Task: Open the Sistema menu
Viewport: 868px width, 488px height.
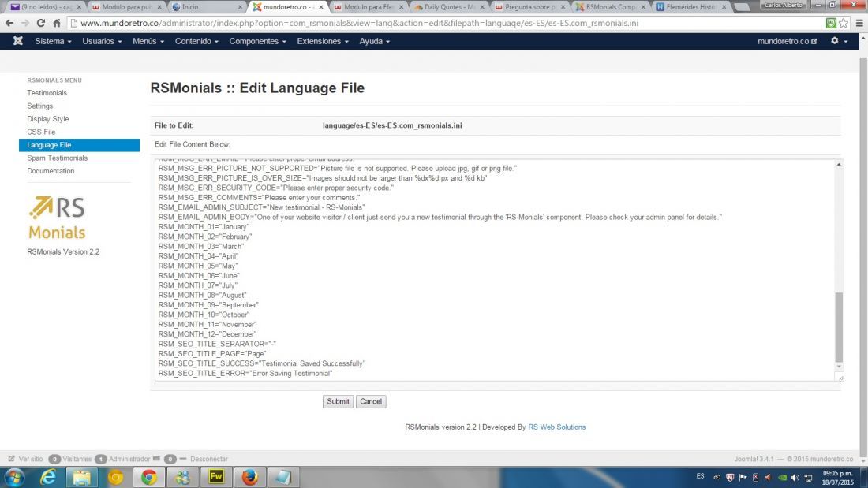Action: tap(53, 41)
